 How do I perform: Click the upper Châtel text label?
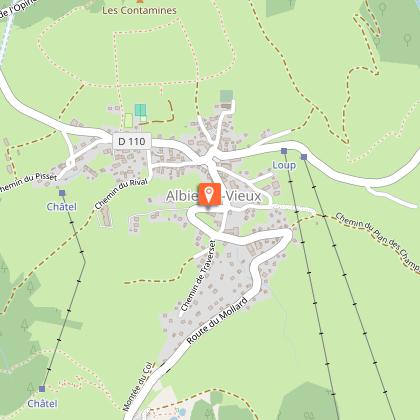(x=62, y=207)
